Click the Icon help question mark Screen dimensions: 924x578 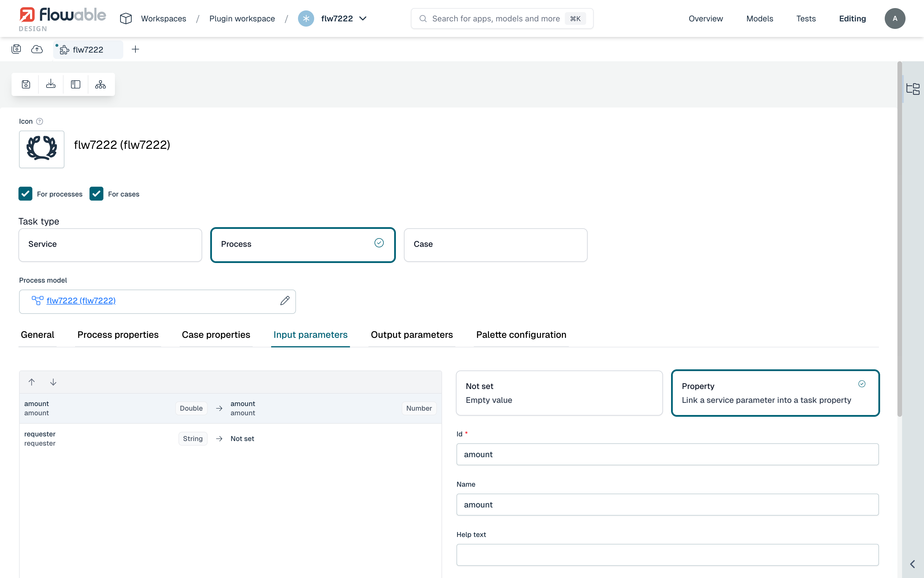39,121
